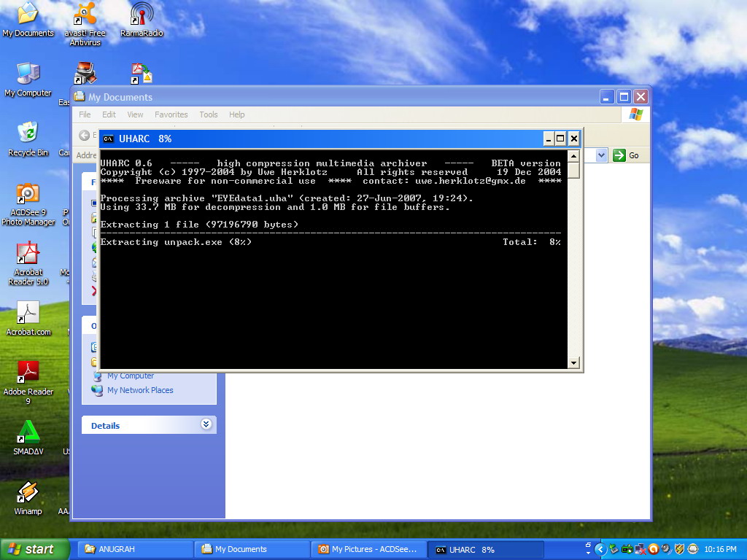Open Favorites menu in My Documents
Image resolution: width=747 pixels, height=560 pixels.
point(171,114)
